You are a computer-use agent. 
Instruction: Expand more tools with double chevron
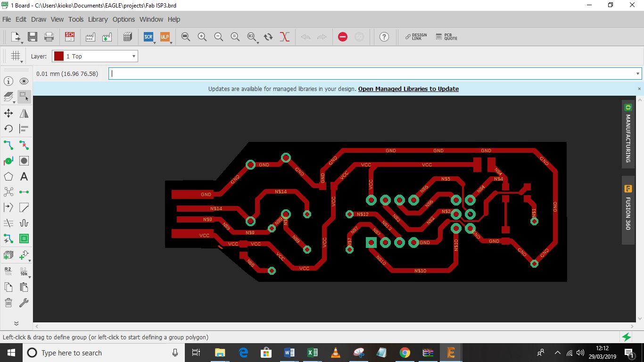(x=16, y=323)
